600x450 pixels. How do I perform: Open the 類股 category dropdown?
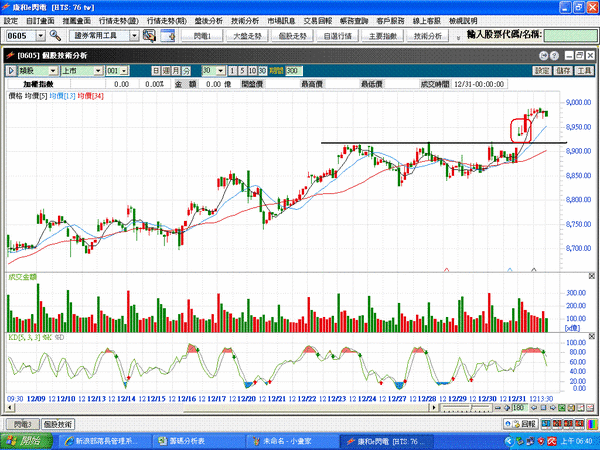click(x=53, y=71)
